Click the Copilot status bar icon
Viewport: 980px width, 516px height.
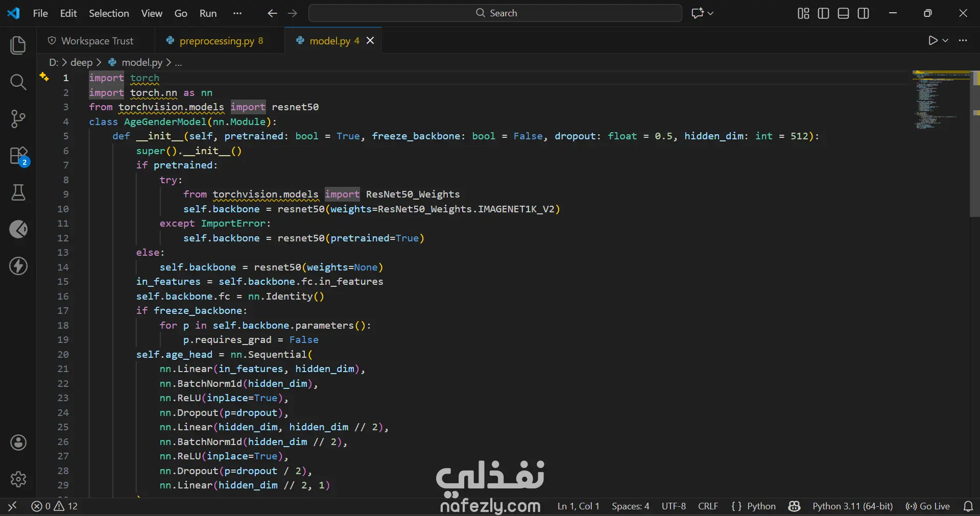coord(794,506)
